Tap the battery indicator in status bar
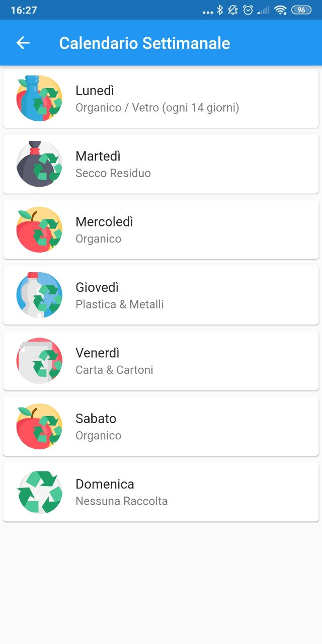 click(301, 10)
